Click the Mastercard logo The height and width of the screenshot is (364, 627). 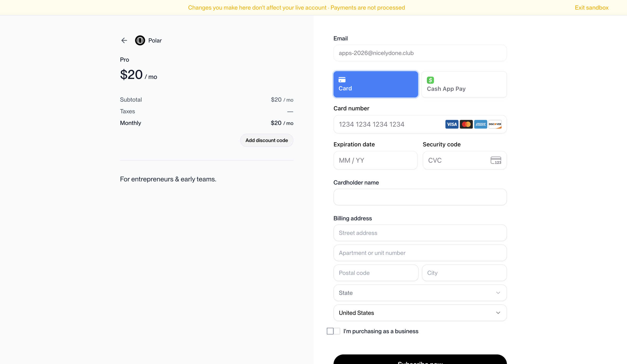466,124
